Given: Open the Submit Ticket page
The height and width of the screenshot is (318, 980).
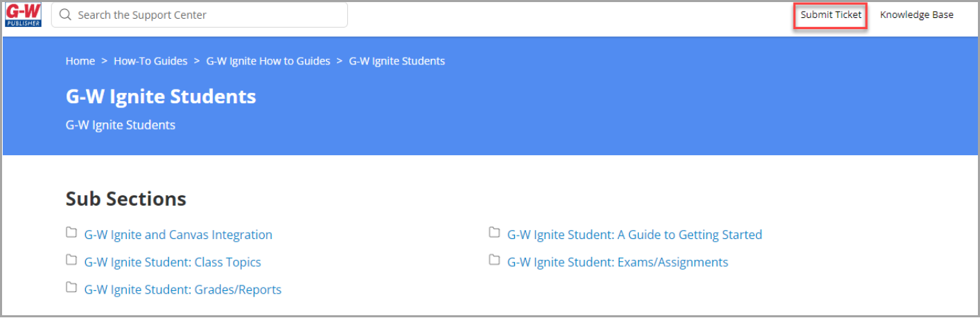Looking at the screenshot, I should pos(831,15).
